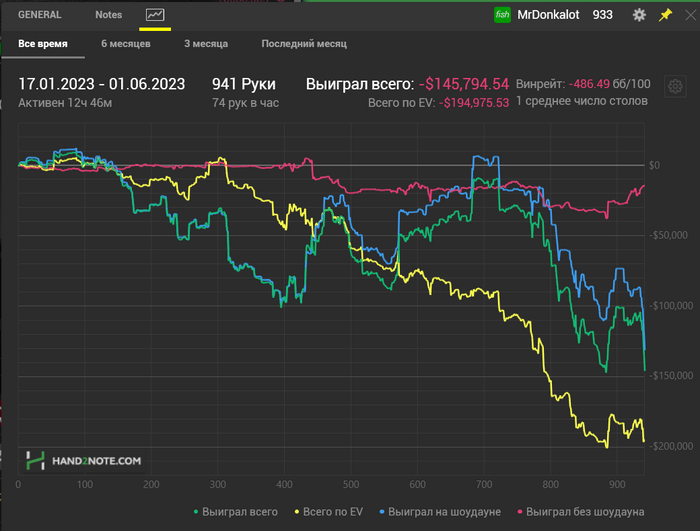The width and height of the screenshot is (700, 531).
Task: Toggle the Всего по EV legend series
Action: (329, 512)
